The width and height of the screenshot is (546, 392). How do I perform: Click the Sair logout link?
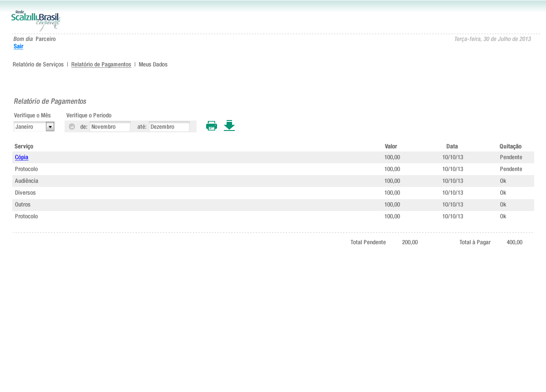(19, 46)
